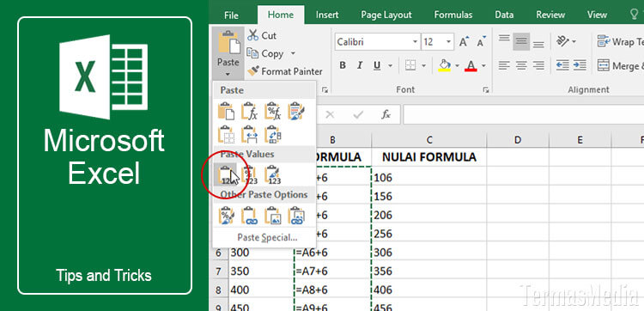Expand the Orientation dropdown arrow

click(x=574, y=41)
